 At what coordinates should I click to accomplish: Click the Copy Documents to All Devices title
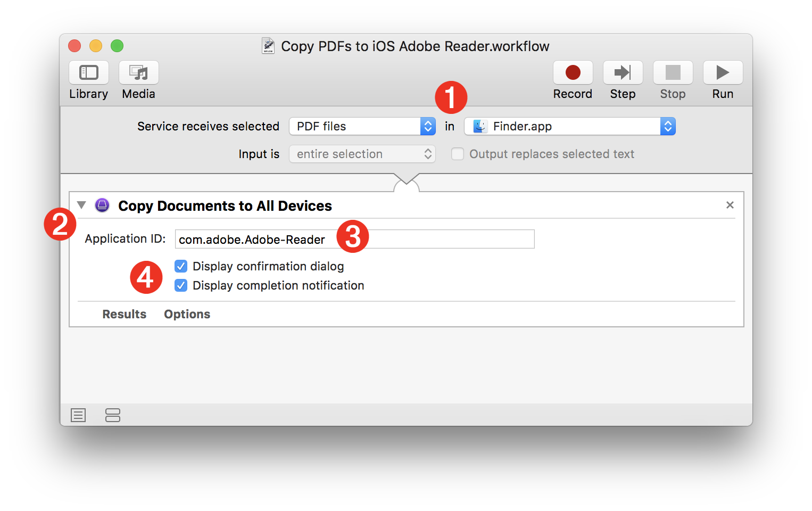point(225,206)
